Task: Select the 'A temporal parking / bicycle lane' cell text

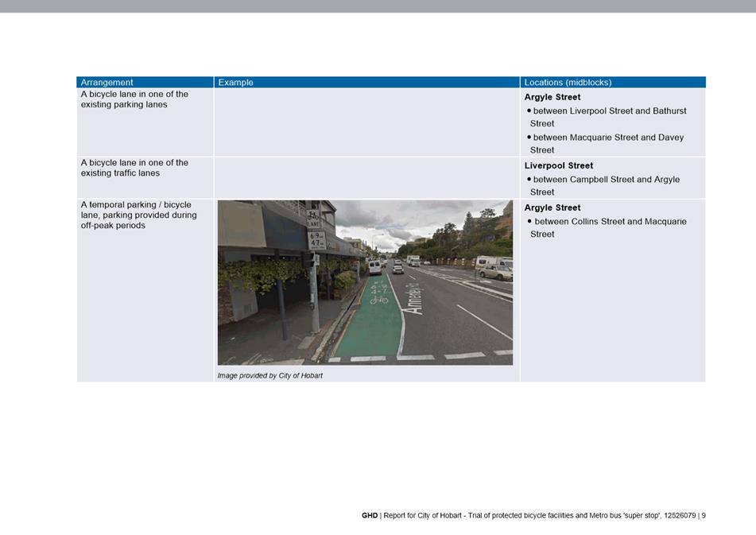Action: [139, 215]
